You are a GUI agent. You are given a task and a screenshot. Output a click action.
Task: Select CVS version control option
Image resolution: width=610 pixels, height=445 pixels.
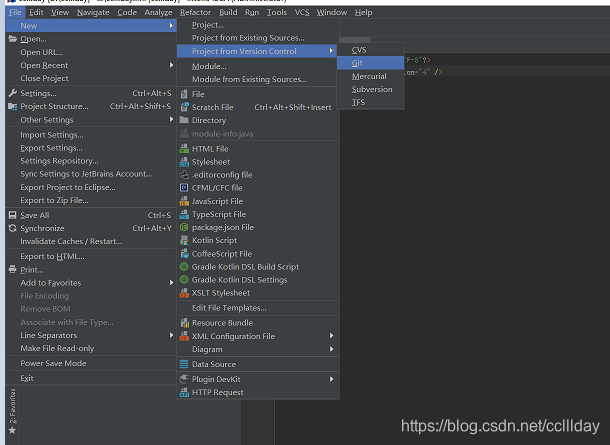(371, 50)
